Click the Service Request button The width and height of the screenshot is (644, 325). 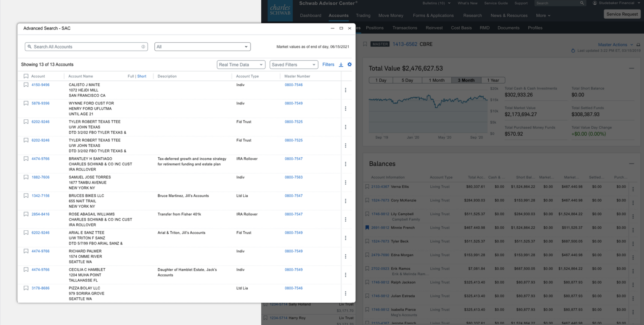point(622,14)
